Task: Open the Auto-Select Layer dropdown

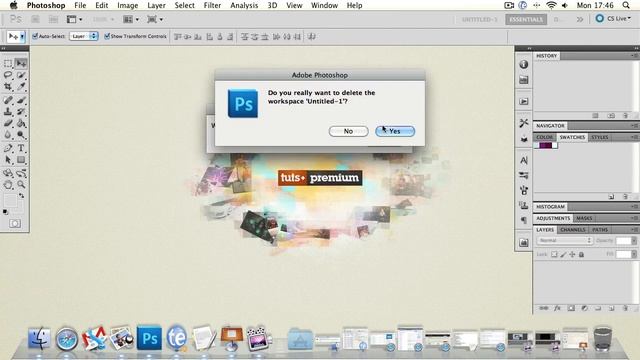Action: tap(84, 36)
